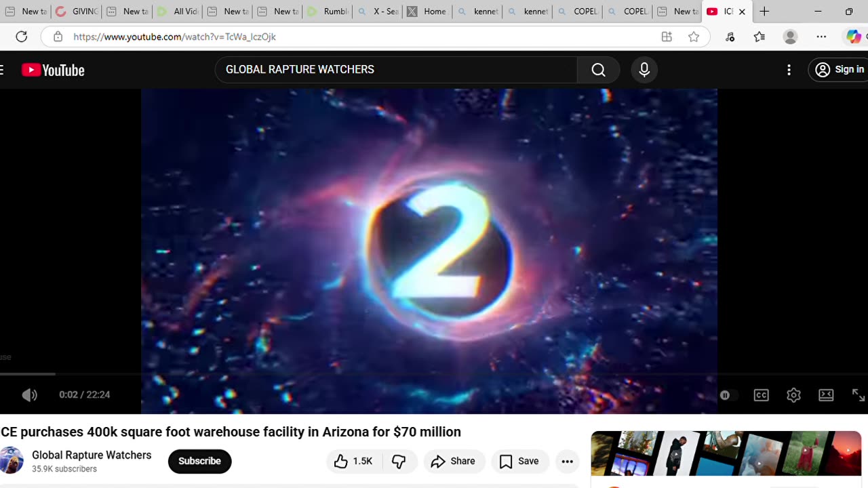The width and height of the screenshot is (868, 488).
Task: Subscribe to Global Rapture Watchers
Action: click(x=199, y=461)
